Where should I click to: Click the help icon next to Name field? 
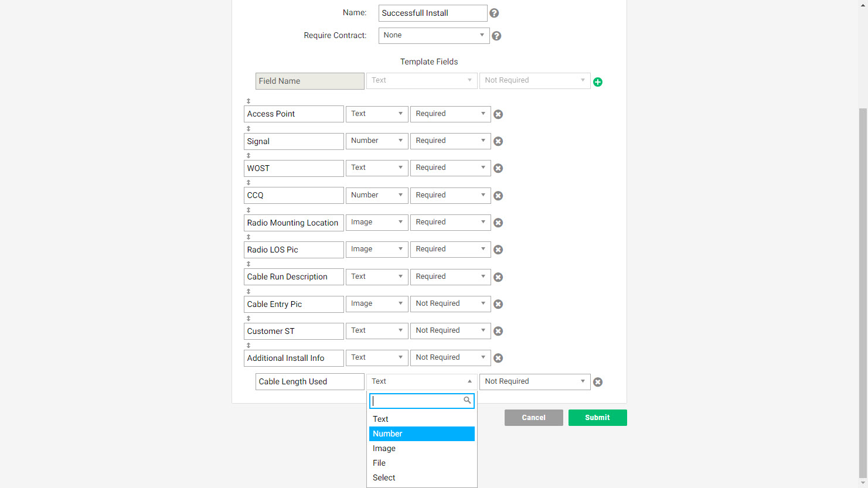tap(494, 13)
